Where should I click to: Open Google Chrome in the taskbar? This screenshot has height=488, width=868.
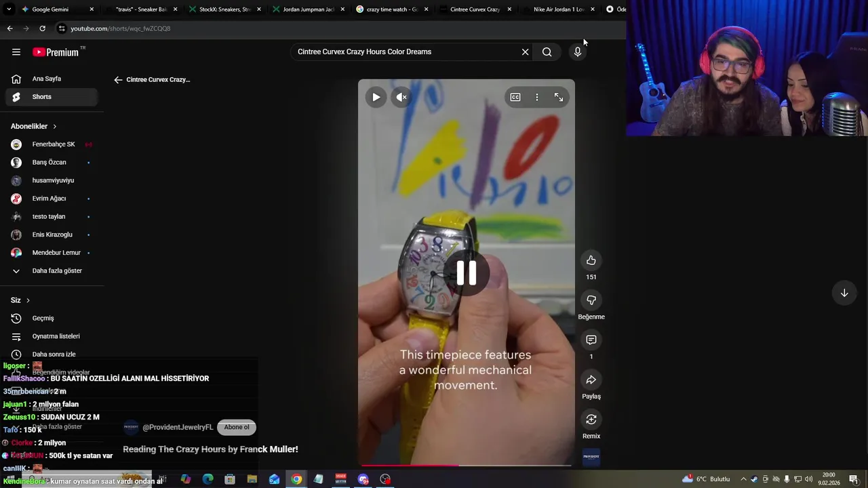click(296, 479)
